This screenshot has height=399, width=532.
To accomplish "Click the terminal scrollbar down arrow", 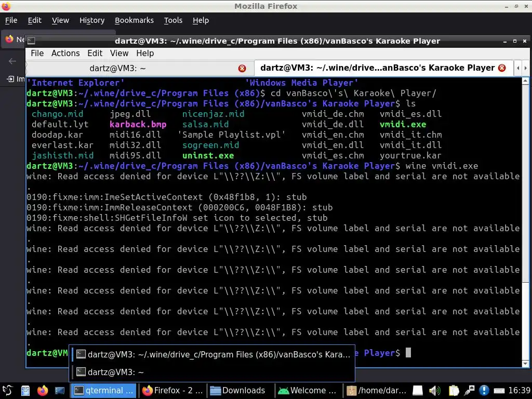I will (x=525, y=364).
